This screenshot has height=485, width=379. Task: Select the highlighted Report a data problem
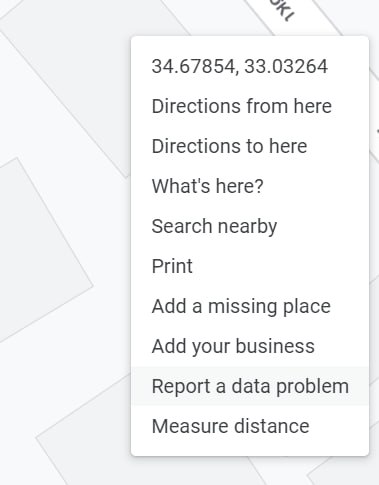250,386
